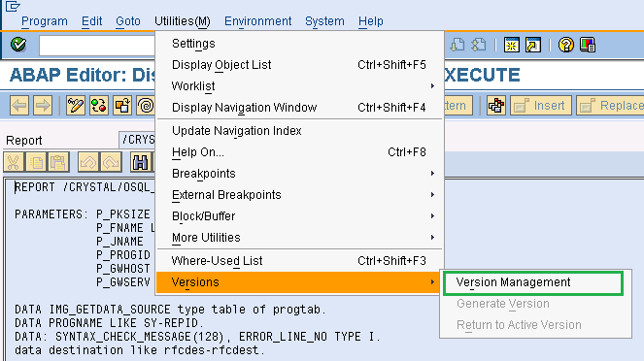The width and height of the screenshot is (644, 361).
Task: Click the Undo icon in editor toolbar
Action: (87, 162)
